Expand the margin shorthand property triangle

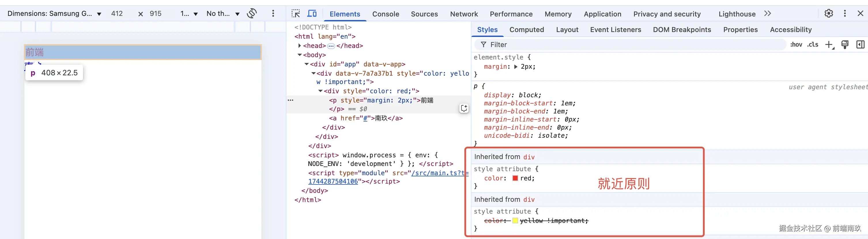pyautogui.click(x=516, y=67)
